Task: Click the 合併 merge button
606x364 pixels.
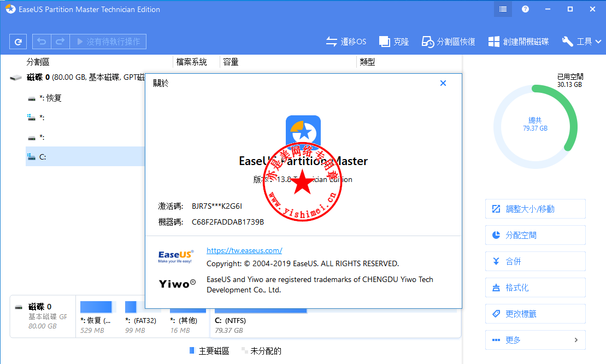Action: (536, 262)
